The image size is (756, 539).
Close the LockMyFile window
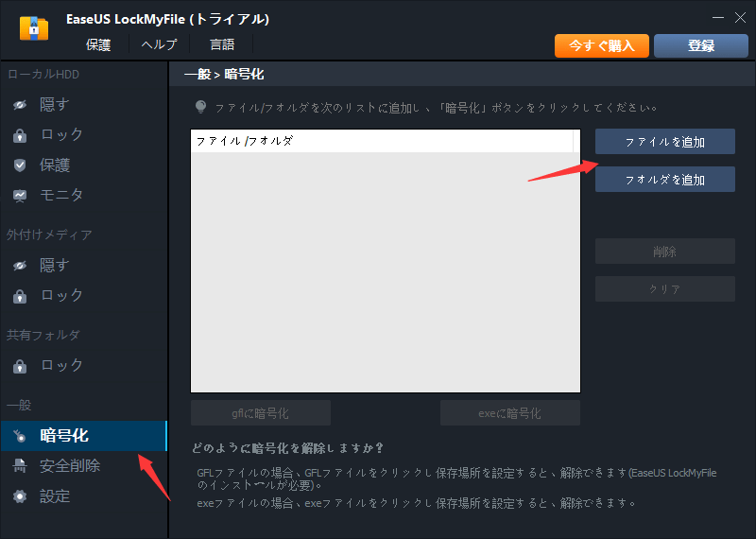[x=740, y=18]
